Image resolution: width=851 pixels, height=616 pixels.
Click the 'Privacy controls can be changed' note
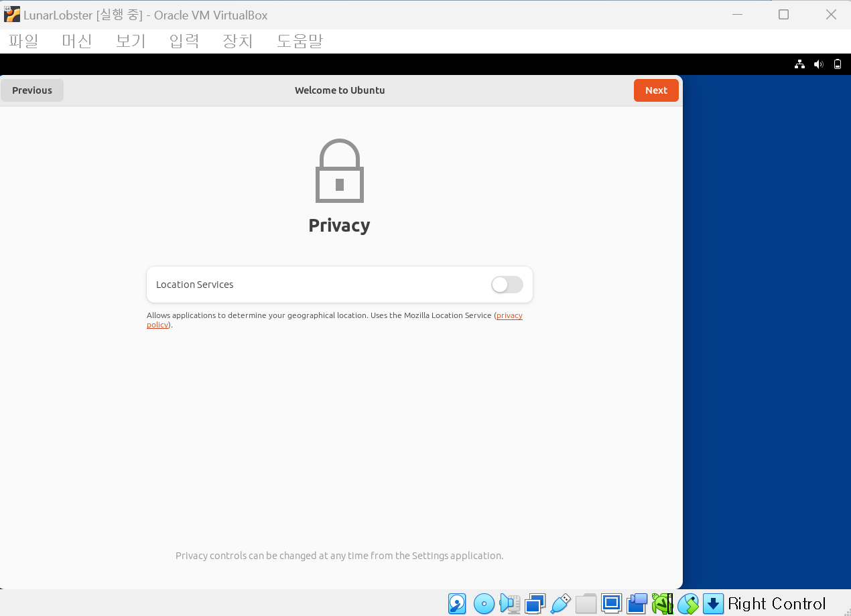click(x=339, y=556)
